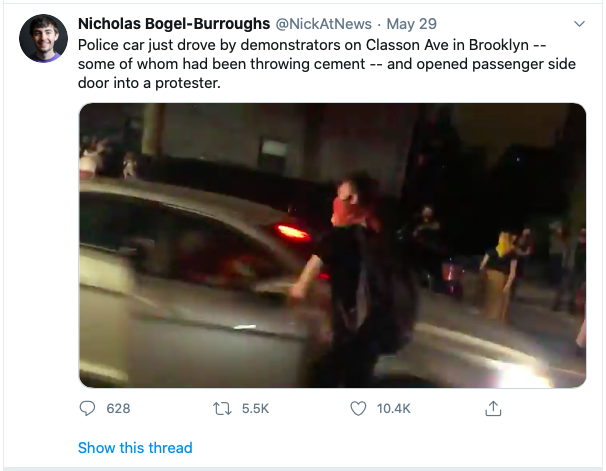Open Nicholas Bogel-Burroughs profile avatar
This screenshot has width=606, height=471.
click(x=43, y=38)
